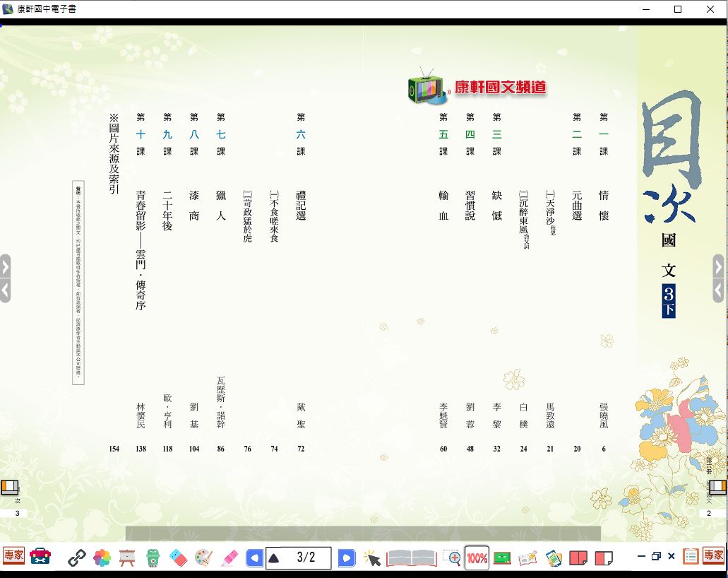
Task: Switch to single-page red layout icon
Action: click(603, 558)
